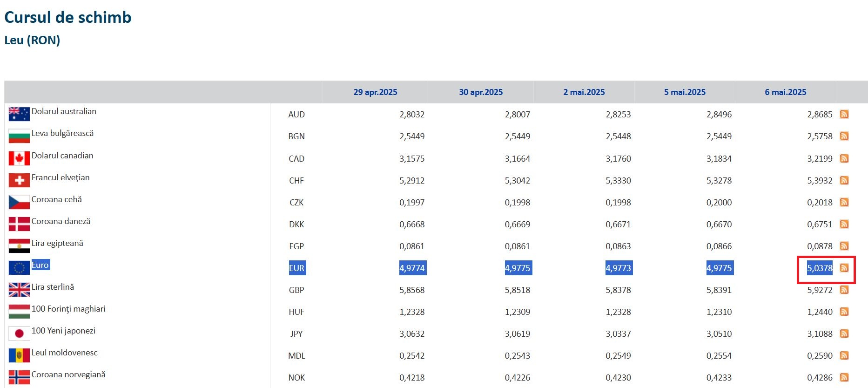
Task: Select the 29 apr.2025 column header
Action: (375, 92)
